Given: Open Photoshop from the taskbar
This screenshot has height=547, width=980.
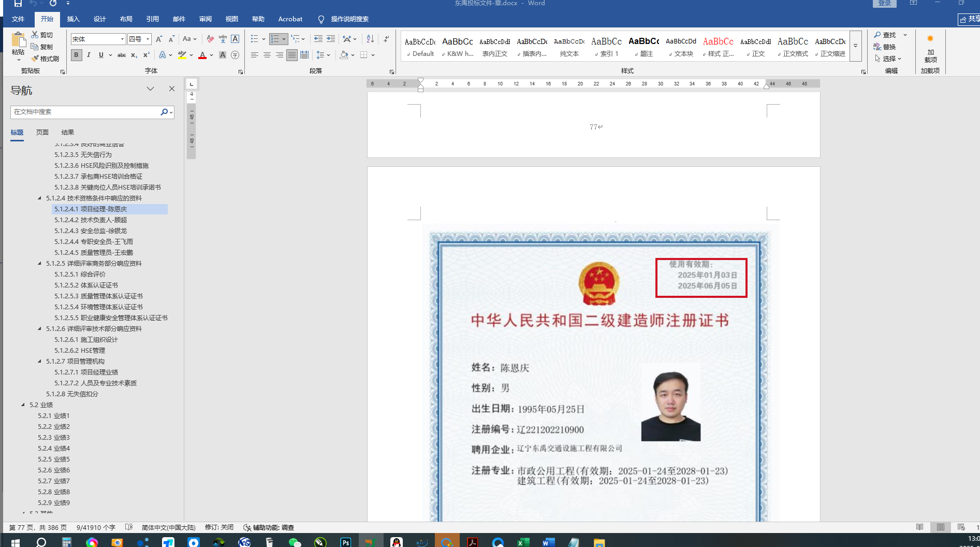Looking at the screenshot, I should 345,542.
